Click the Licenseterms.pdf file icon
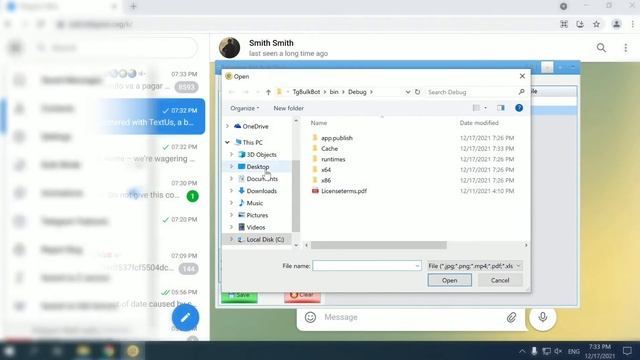Image resolution: width=640 pixels, height=360 pixels. (x=315, y=191)
